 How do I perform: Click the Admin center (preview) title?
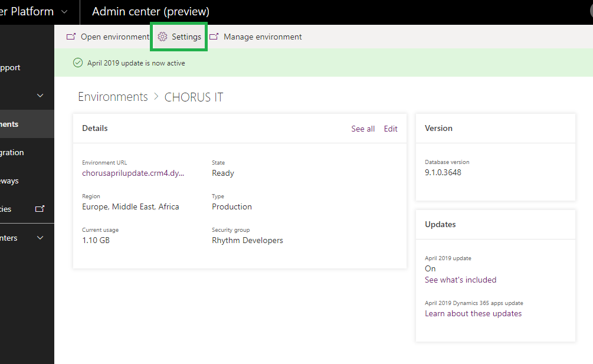coord(150,12)
